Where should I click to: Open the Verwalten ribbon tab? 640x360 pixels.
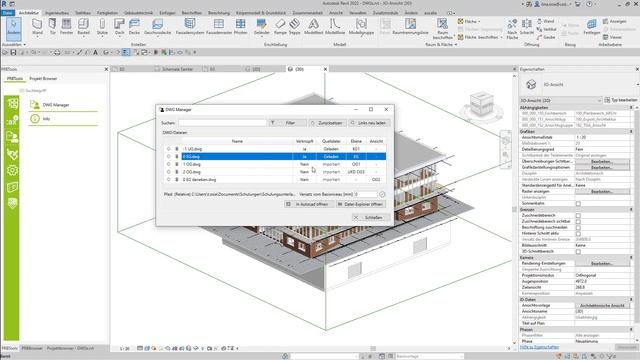pos(358,13)
